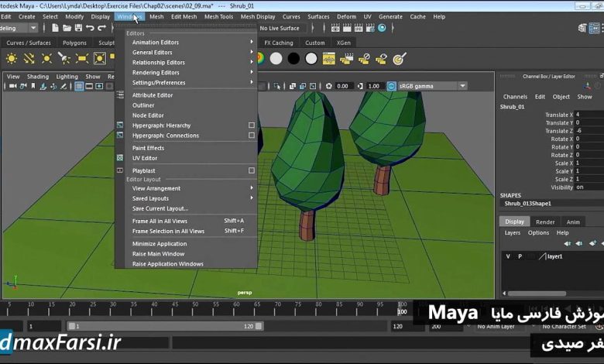Open render settings clapboard icon
The height and width of the screenshot is (364, 604).
point(370,28)
